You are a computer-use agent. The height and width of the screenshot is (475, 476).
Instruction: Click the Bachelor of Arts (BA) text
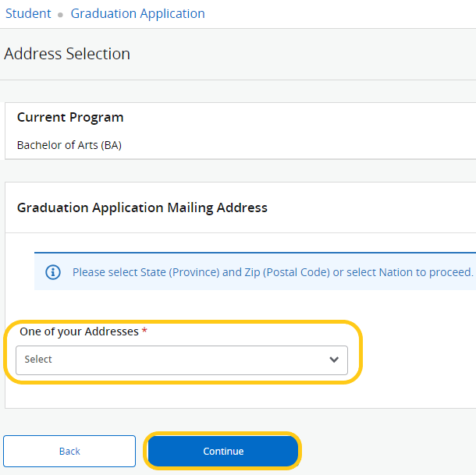point(69,145)
